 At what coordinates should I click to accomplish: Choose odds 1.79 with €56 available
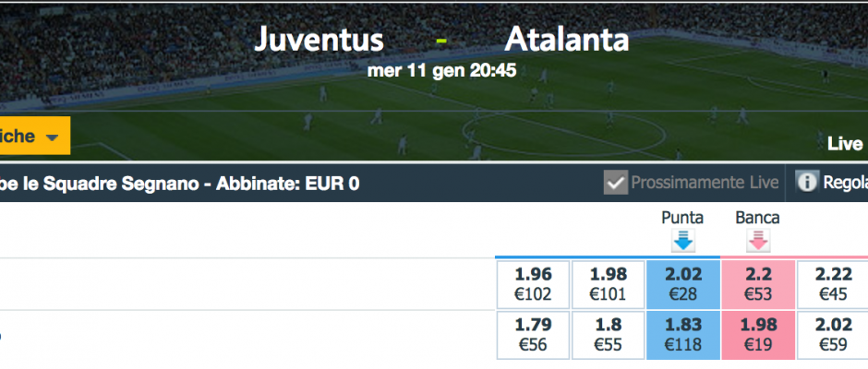tap(533, 335)
